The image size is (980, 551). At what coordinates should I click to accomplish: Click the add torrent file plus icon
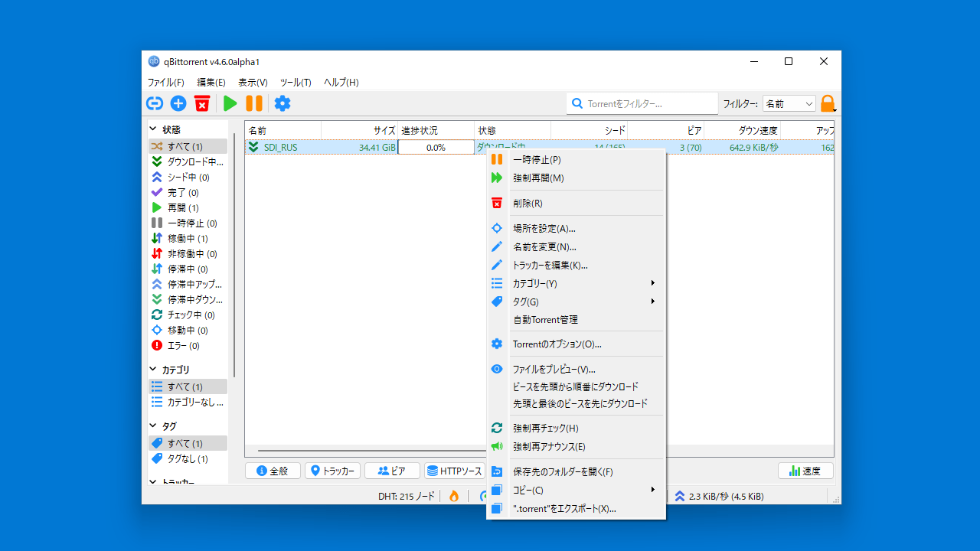[178, 103]
